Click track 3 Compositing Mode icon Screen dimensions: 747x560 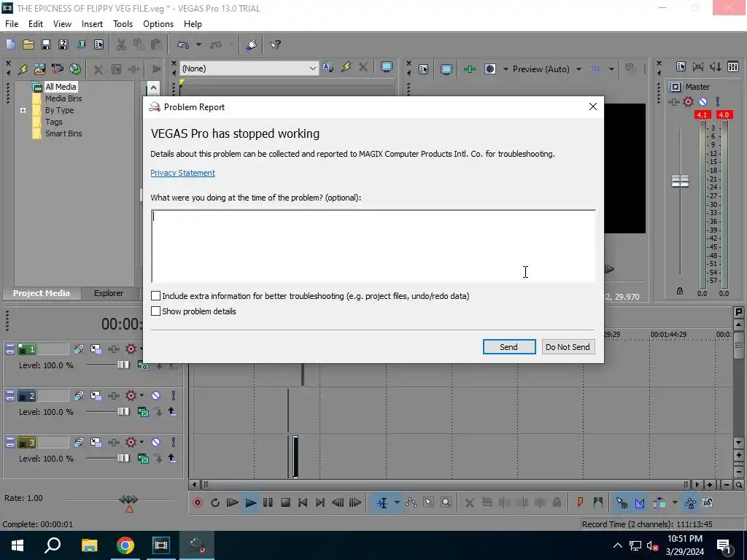143,459
